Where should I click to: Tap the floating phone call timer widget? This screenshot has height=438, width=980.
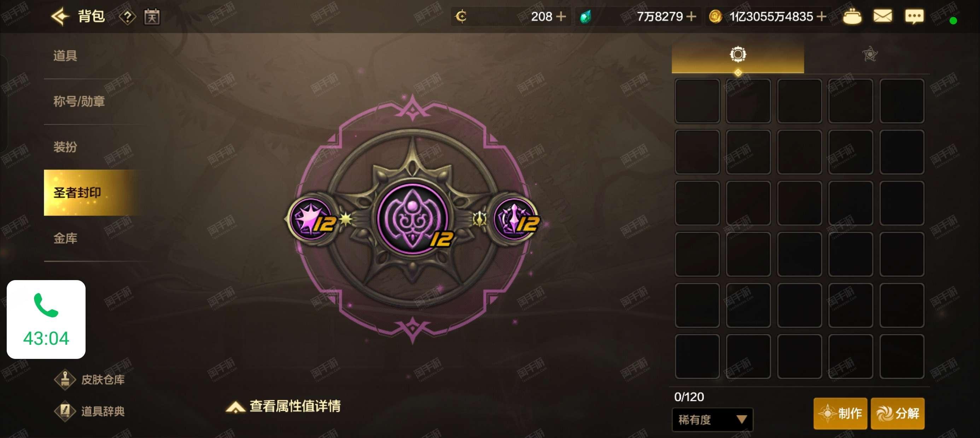[46, 319]
